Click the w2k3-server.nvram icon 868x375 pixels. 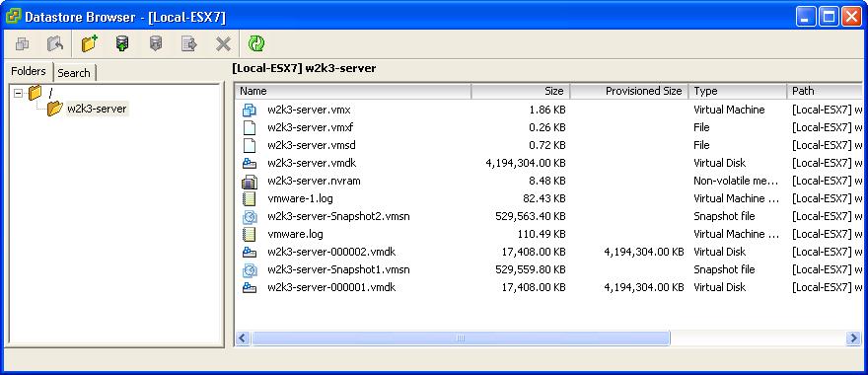click(x=250, y=182)
